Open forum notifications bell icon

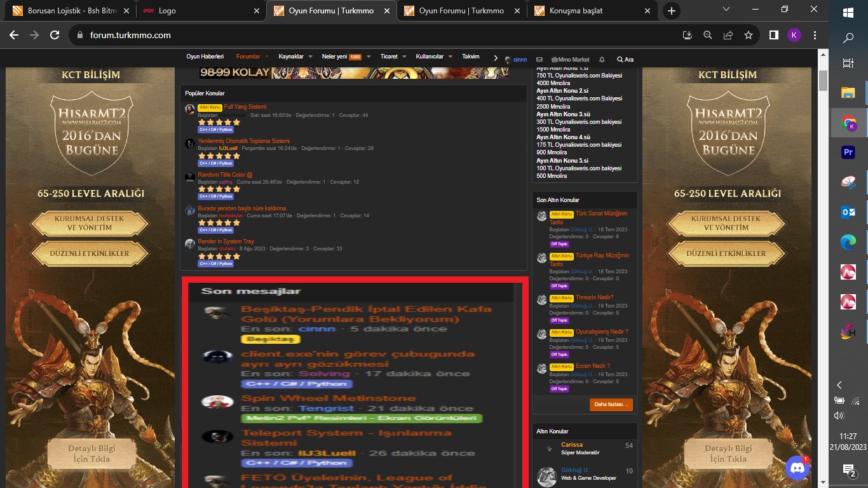602,59
